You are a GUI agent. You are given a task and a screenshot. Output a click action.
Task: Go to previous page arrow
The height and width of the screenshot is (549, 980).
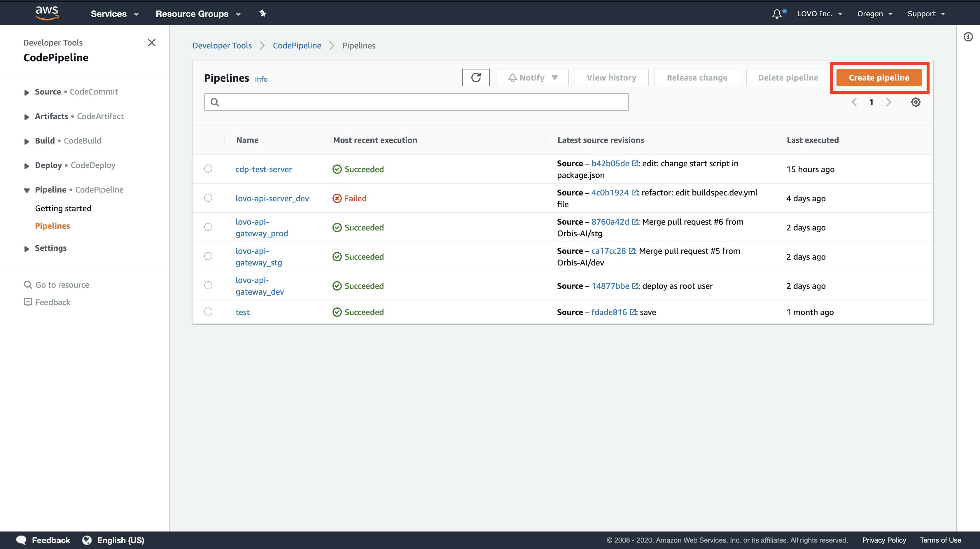click(854, 102)
